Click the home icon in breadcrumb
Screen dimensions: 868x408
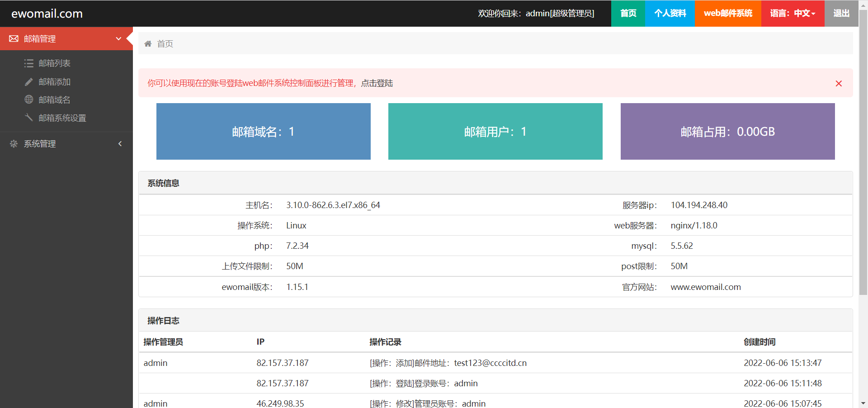148,44
